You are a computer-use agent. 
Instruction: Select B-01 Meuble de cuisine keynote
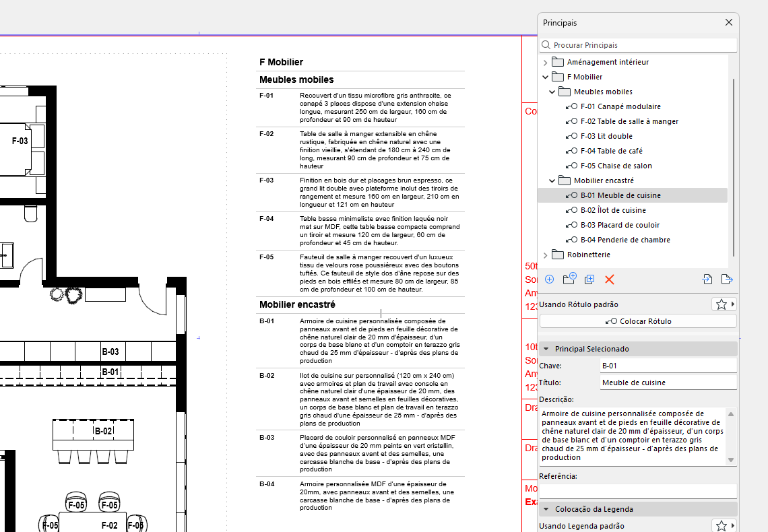click(x=620, y=195)
